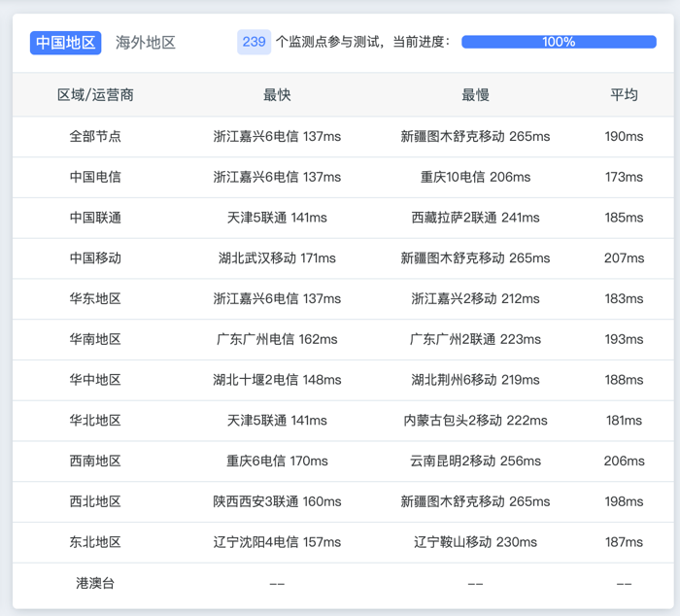
Task: Click 湖北十堰2电信 148ms cell
Action: pos(277,380)
